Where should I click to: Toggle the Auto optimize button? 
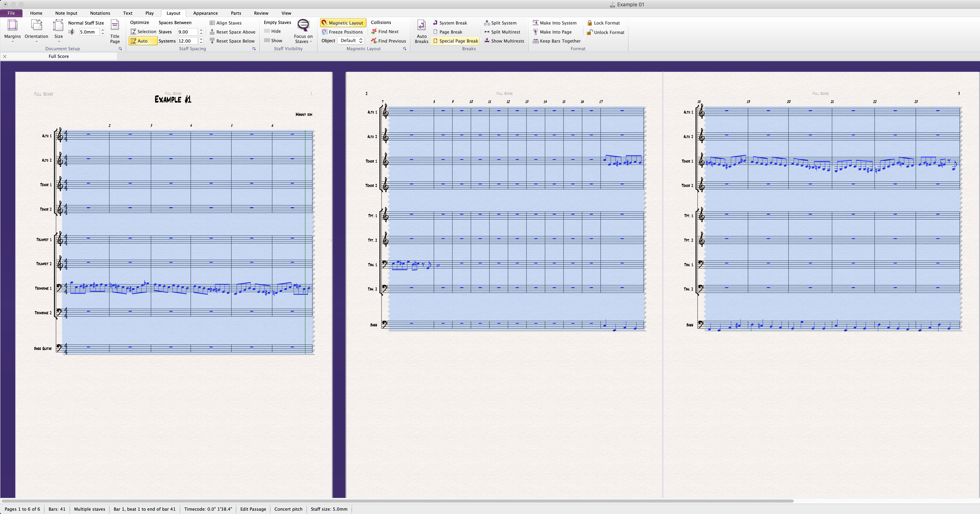[143, 41]
